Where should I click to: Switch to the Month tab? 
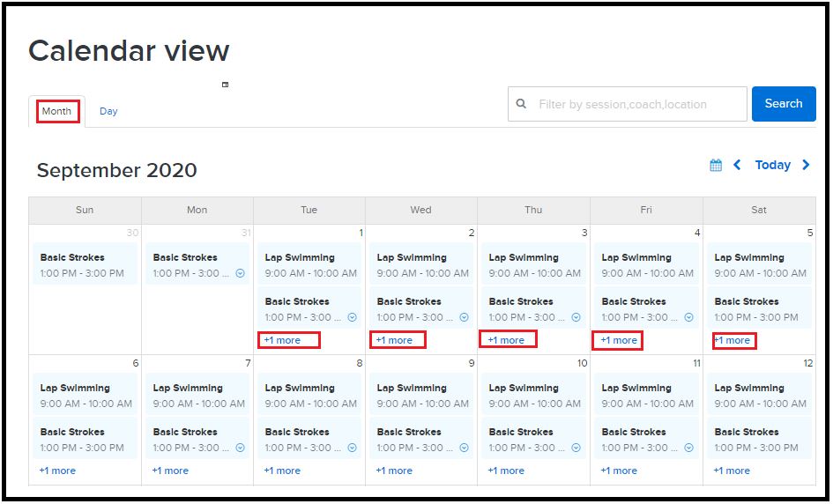point(56,112)
